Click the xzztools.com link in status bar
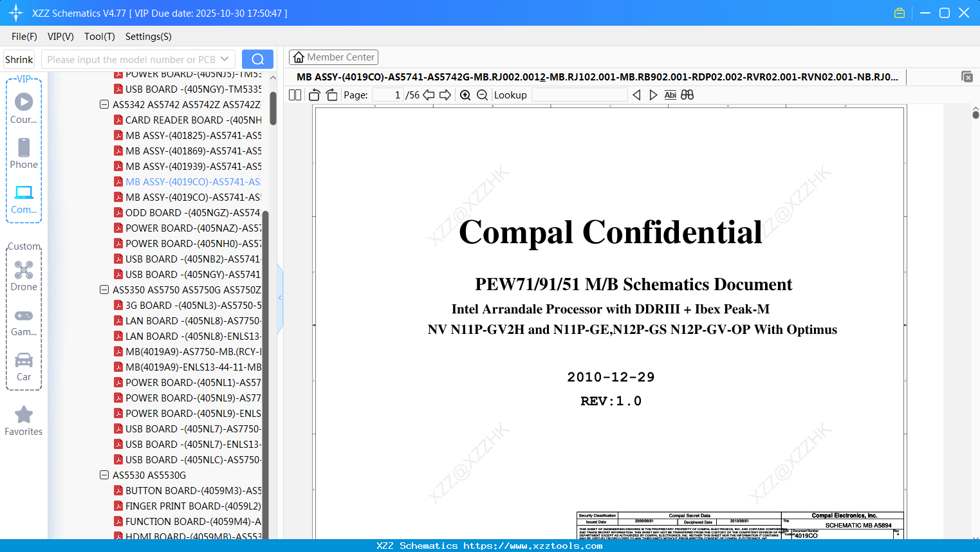The image size is (980, 552). (533, 546)
